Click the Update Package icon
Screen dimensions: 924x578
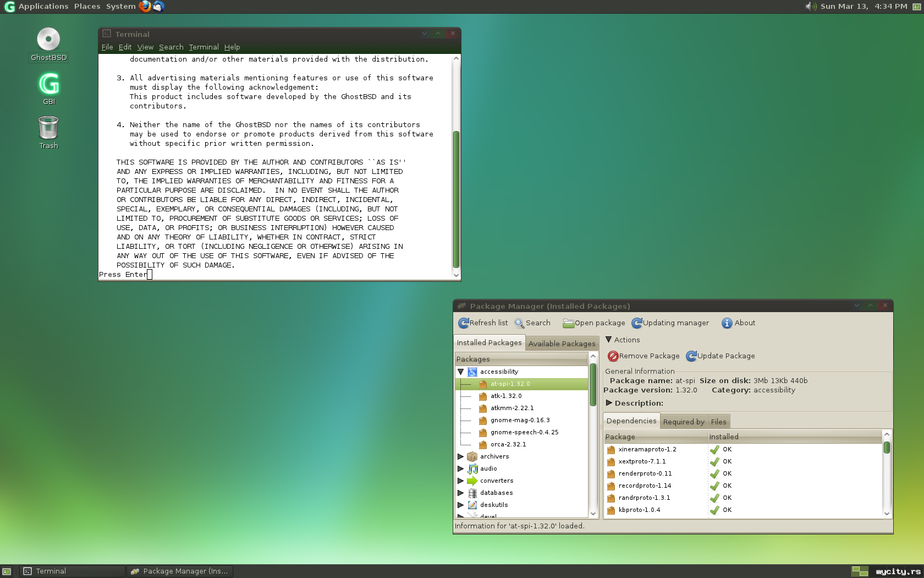(691, 356)
